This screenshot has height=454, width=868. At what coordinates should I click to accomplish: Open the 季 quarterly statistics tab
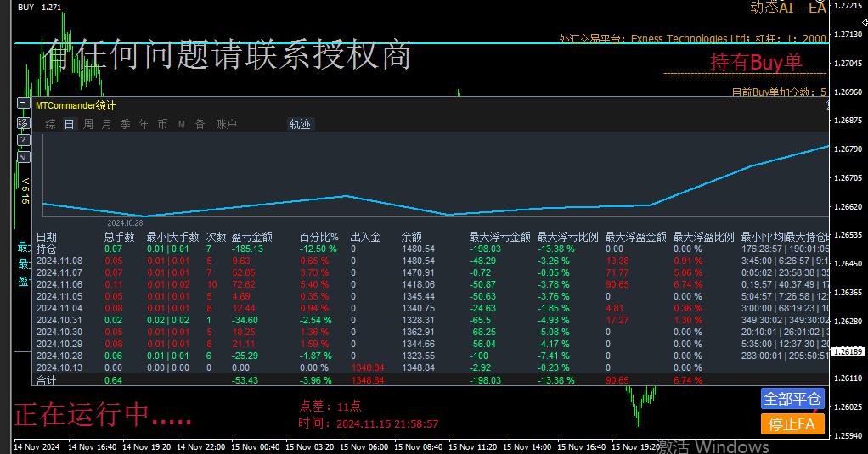click(125, 124)
